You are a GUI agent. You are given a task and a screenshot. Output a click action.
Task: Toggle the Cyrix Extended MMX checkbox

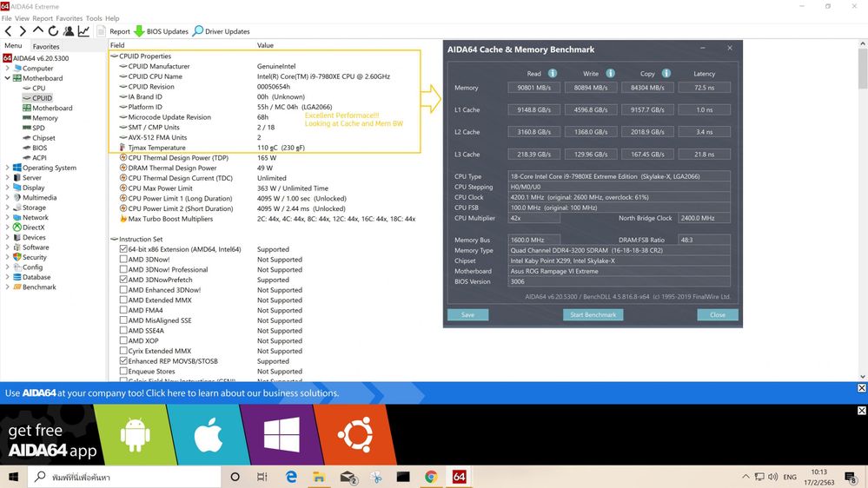(123, 351)
